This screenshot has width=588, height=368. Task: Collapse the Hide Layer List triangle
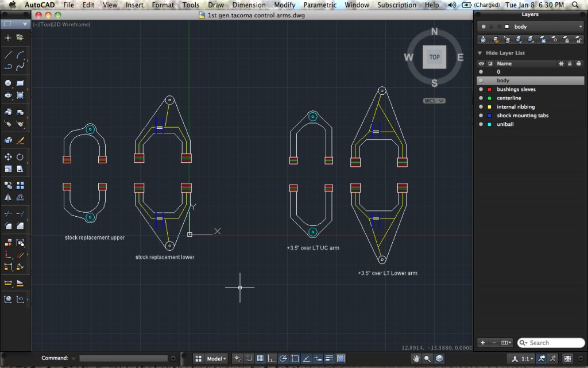(479, 53)
